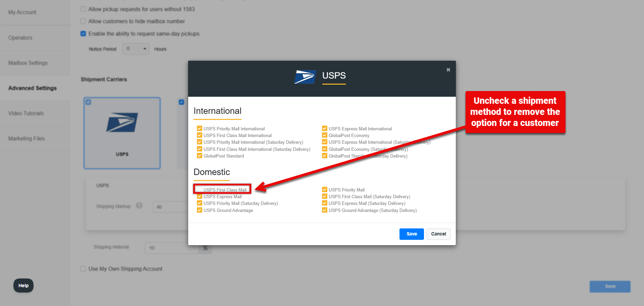The width and height of the screenshot is (644, 306).
Task: Uncheck USPS Ground Advantage (Saturday Delivery)
Action: (325, 210)
